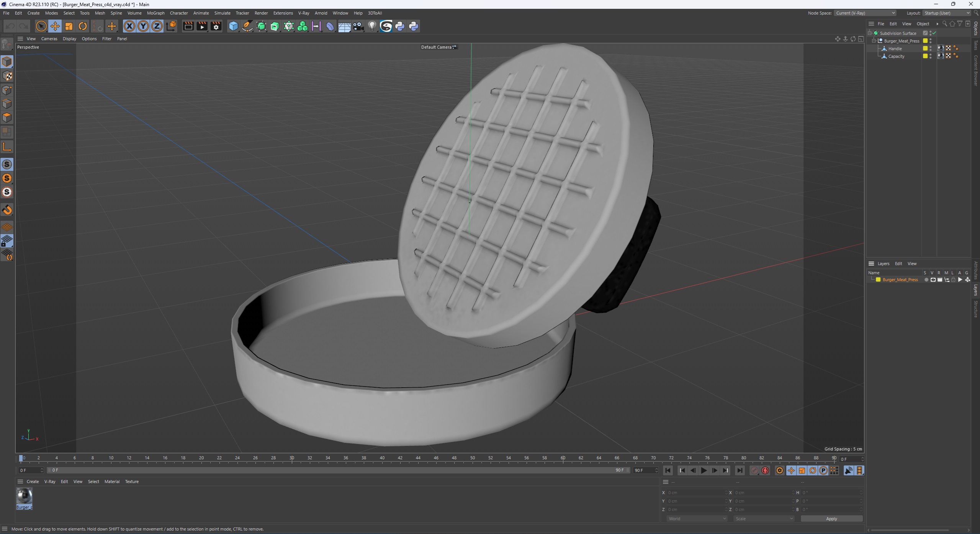
Task: Go to the start of animation
Action: (668, 470)
